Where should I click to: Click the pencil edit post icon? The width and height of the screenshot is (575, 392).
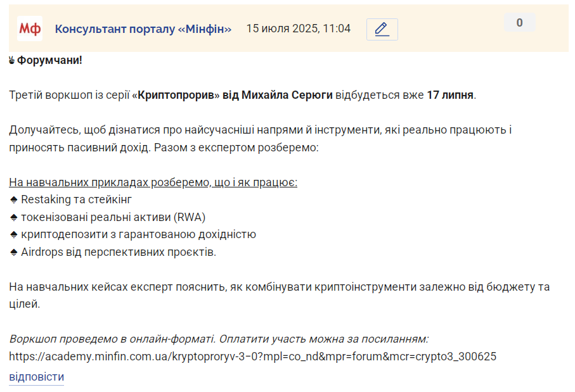click(382, 29)
